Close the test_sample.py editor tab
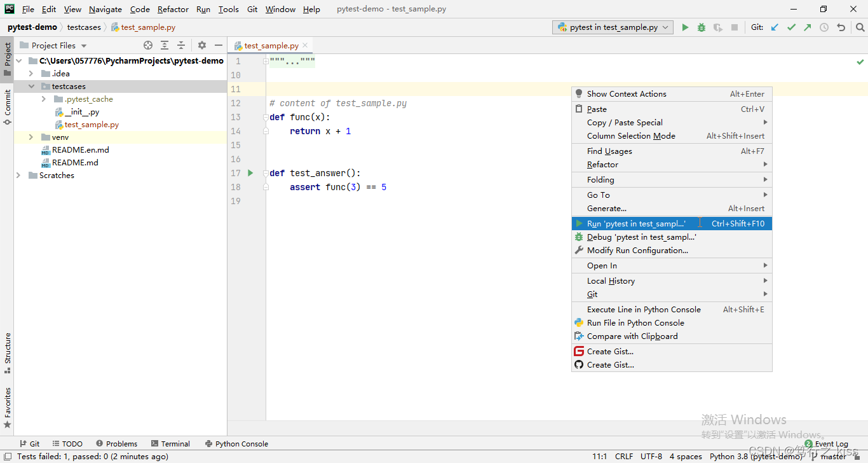868x463 pixels. (305, 45)
